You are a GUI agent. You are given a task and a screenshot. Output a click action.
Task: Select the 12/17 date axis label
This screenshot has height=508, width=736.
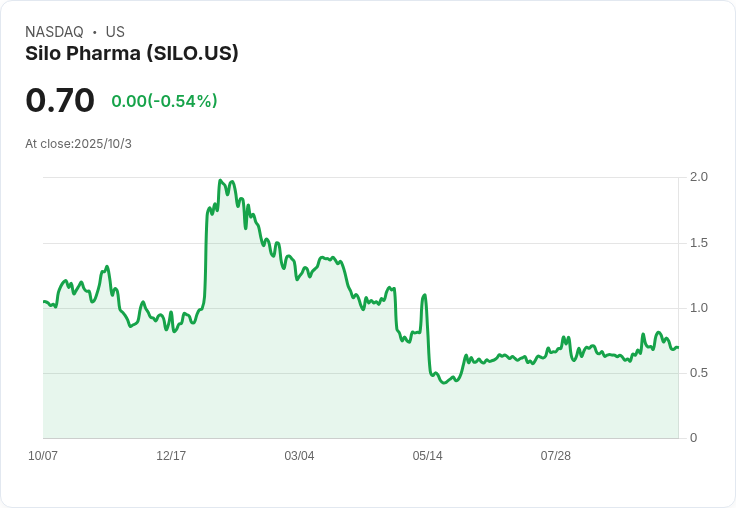point(171,456)
